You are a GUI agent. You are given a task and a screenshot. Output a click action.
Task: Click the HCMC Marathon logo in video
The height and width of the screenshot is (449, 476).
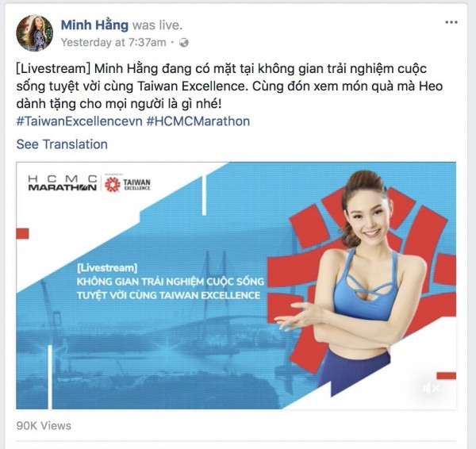click(63, 183)
